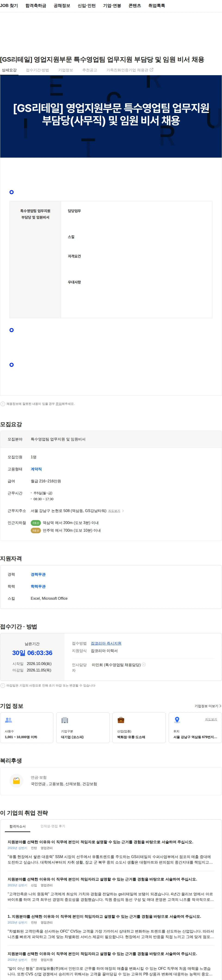Viewport: 222px width, 980px height.
Task: Open the 신입·인턴 menu
Action: (x=87, y=6)
